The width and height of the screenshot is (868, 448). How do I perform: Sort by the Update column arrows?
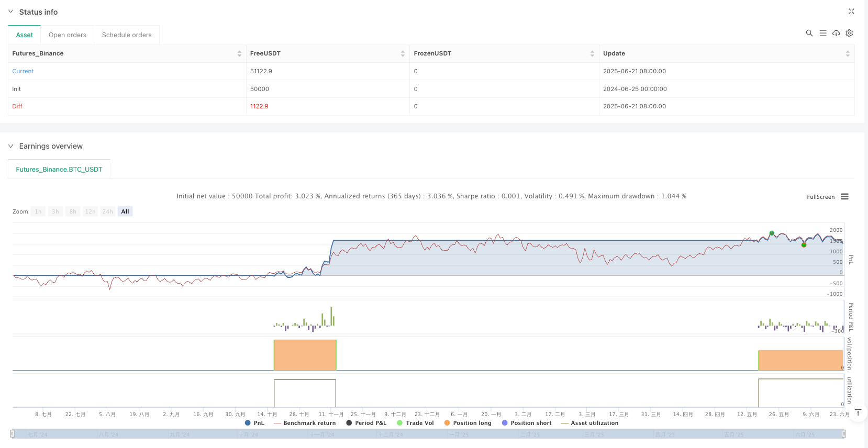point(847,53)
